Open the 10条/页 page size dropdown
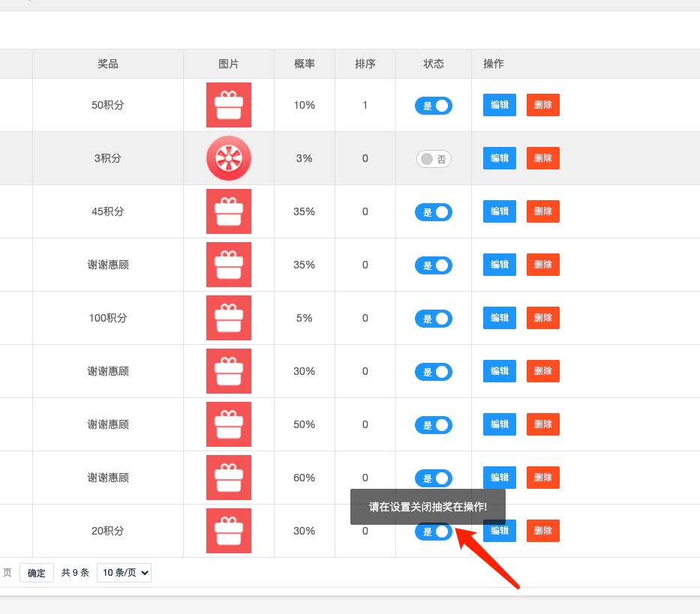The height and width of the screenshot is (614, 700). click(x=124, y=573)
